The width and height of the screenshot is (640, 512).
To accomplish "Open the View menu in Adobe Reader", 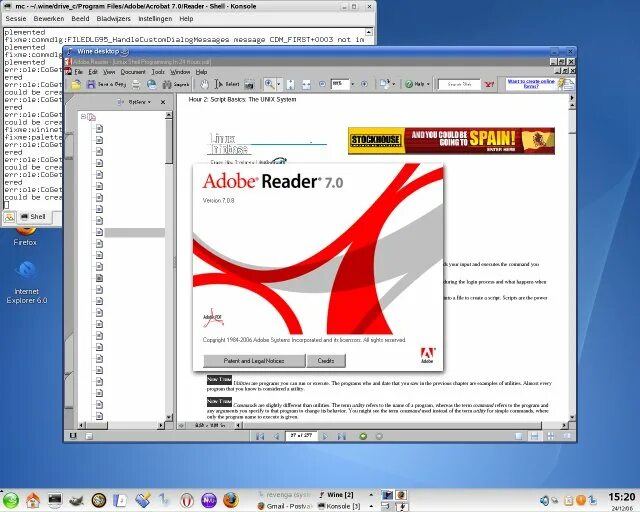I will point(109,72).
